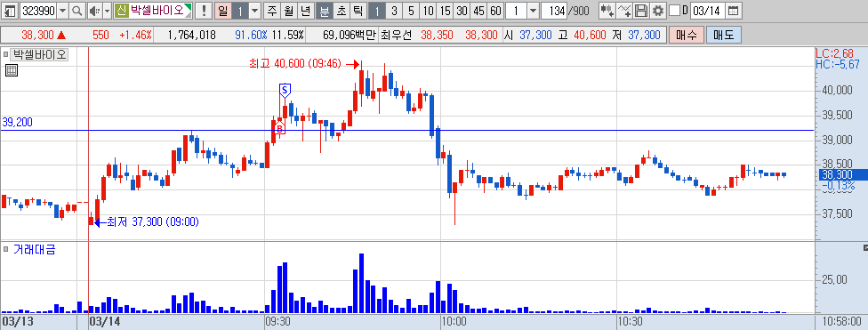This screenshot has width=868, height=330.
Task: Select the 일 daily period tab
Action: coord(222,11)
